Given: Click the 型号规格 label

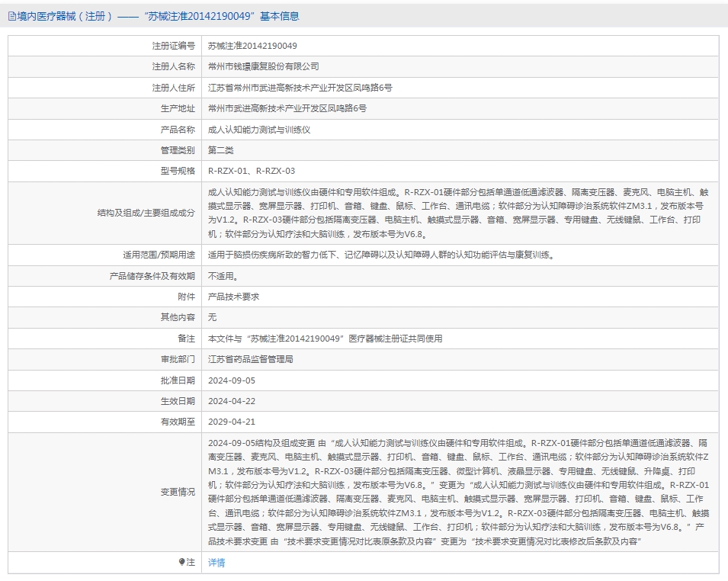Looking at the screenshot, I should [178, 171].
